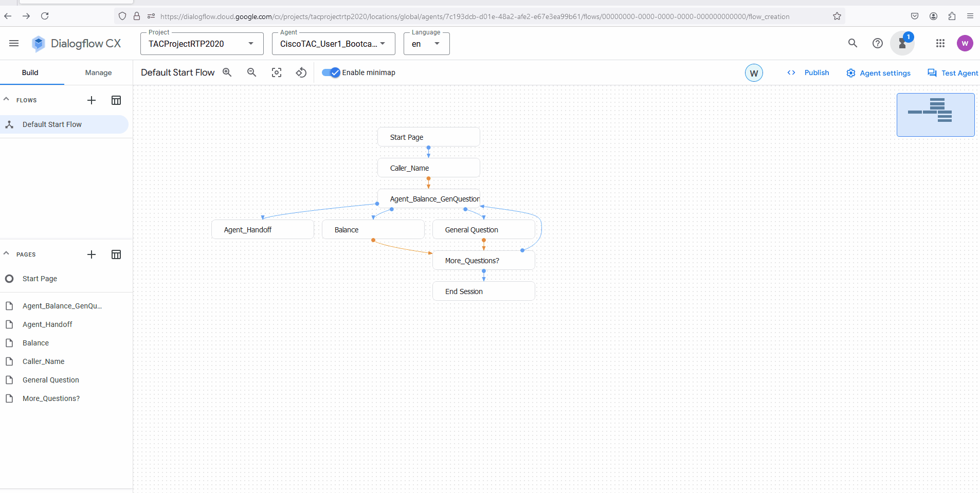Open Test Agent panel
Screen dimensions: 980x493
pos(952,73)
